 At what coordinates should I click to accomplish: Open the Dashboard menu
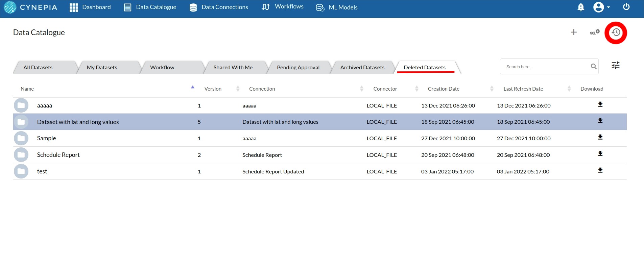pos(90,7)
